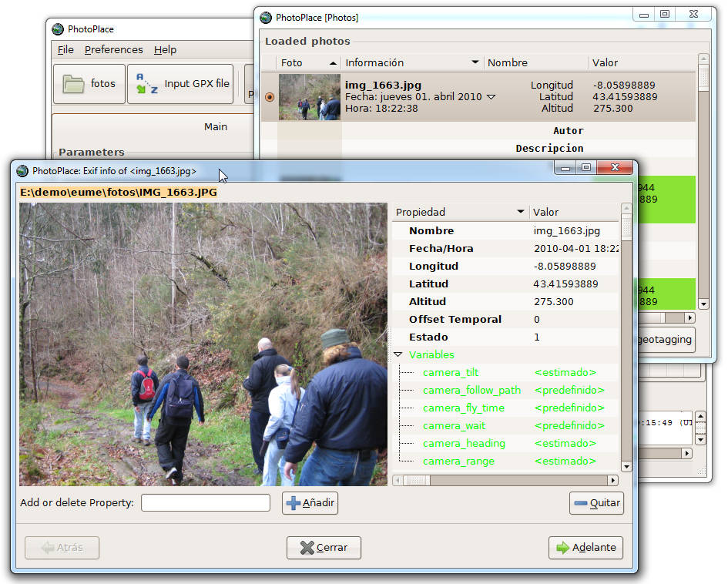
Task: Toggle the radio button for img_1663.jpg photo row
Action: [x=270, y=97]
